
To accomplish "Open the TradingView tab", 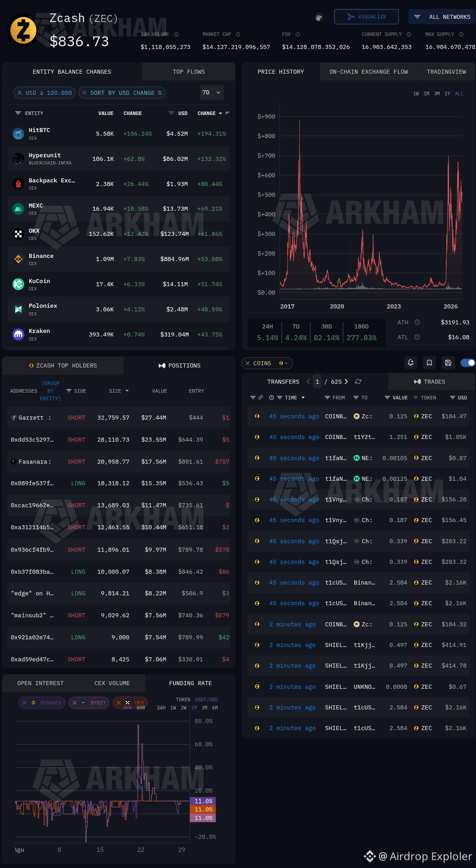I will coord(446,72).
